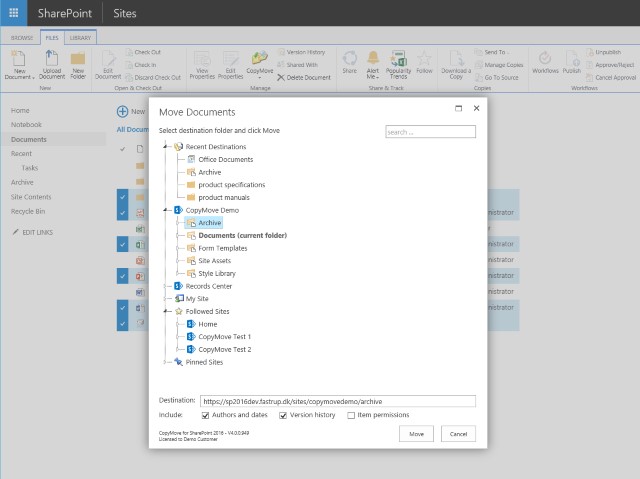Select CopyMove Test 2 followed site

224,350
